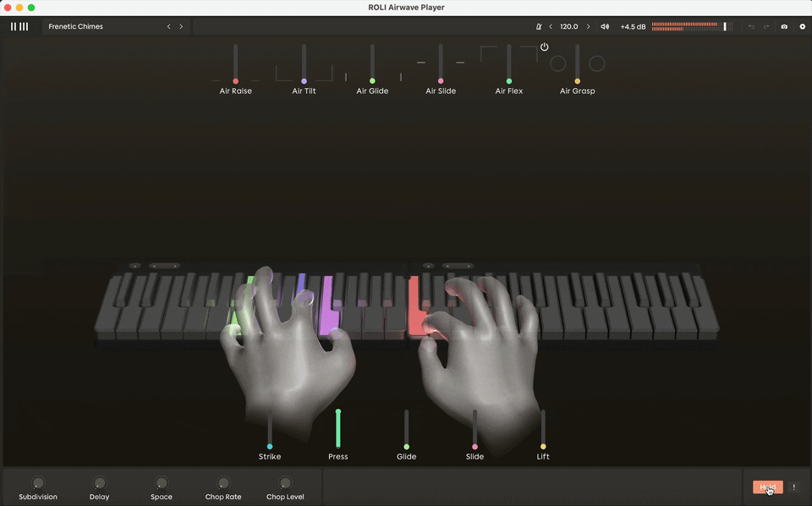The height and width of the screenshot is (506, 812).
Task: Decrease tempo with left arrow
Action: tap(551, 26)
